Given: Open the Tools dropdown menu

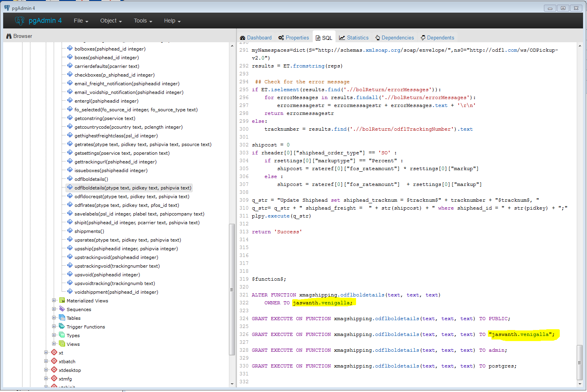Looking at the screenshot, I should (x=143, y=21).
